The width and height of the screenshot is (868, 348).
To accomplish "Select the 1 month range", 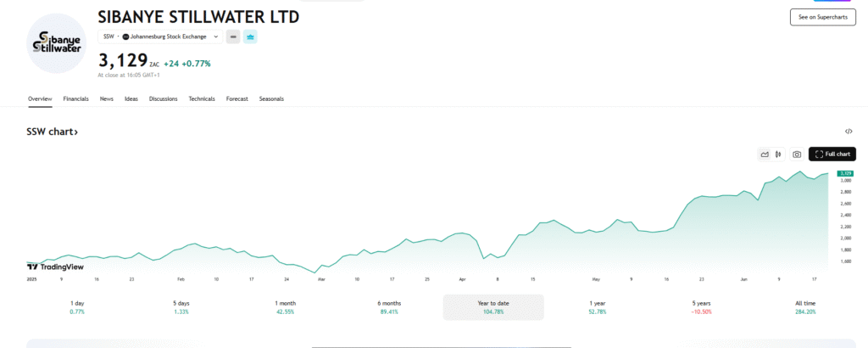I will tap(285, 307).
